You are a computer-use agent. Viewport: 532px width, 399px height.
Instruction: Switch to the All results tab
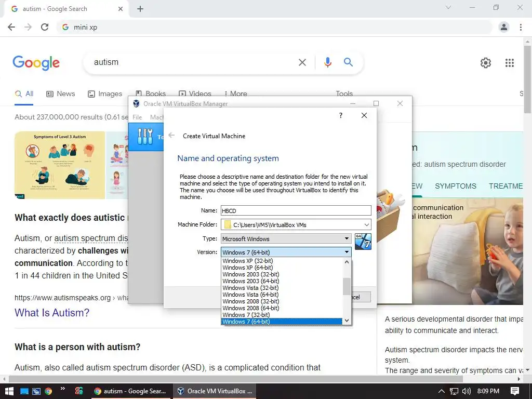click(24, 94)
